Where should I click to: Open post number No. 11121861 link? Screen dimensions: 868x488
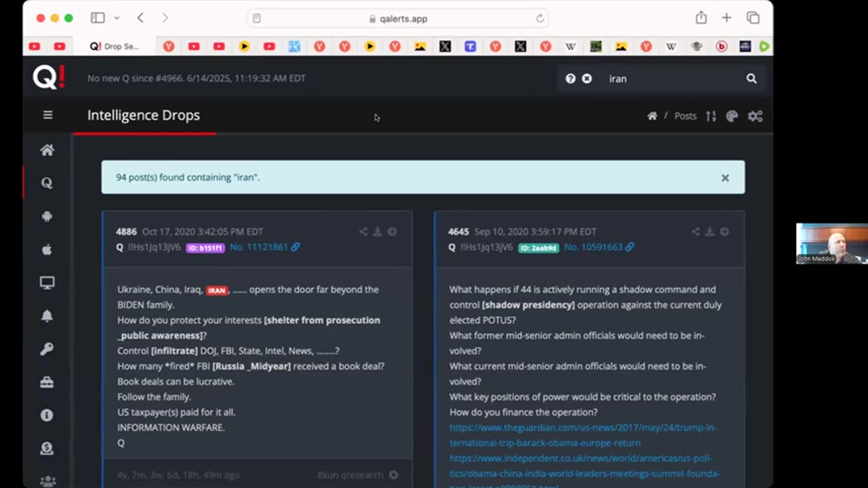click(x=259, y=247)
